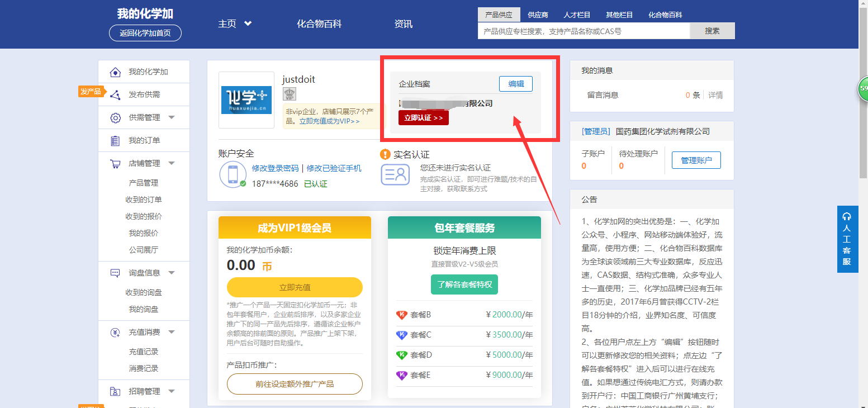
Task: Open 化合物百科 in the top navigation
Action: click(x=319, y=24)
